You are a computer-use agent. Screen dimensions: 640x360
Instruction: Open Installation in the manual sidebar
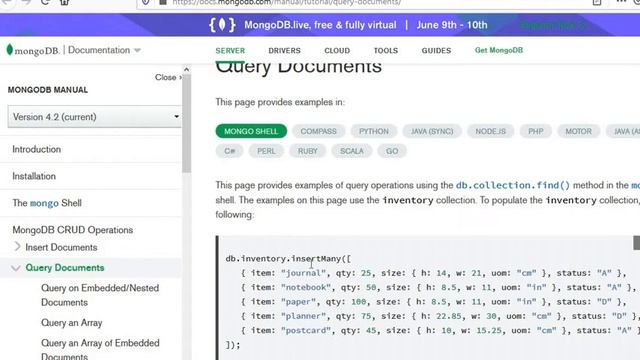tap(34, 176)
